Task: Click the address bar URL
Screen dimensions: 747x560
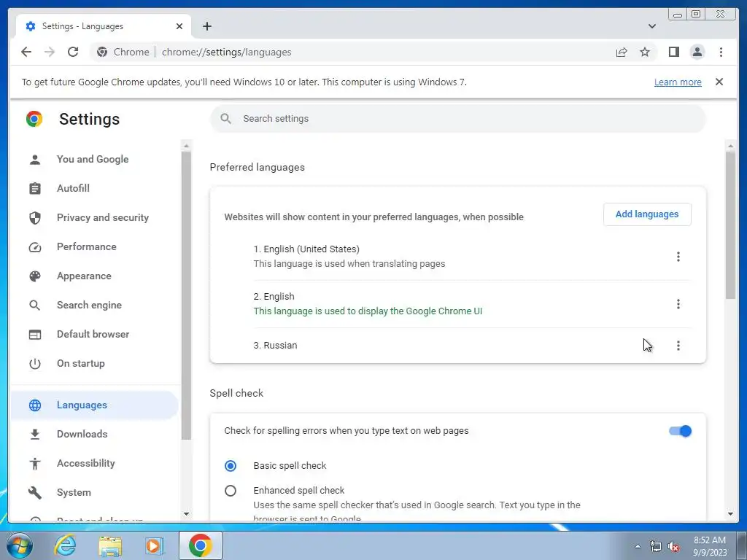Action: [x=226, y=52]
